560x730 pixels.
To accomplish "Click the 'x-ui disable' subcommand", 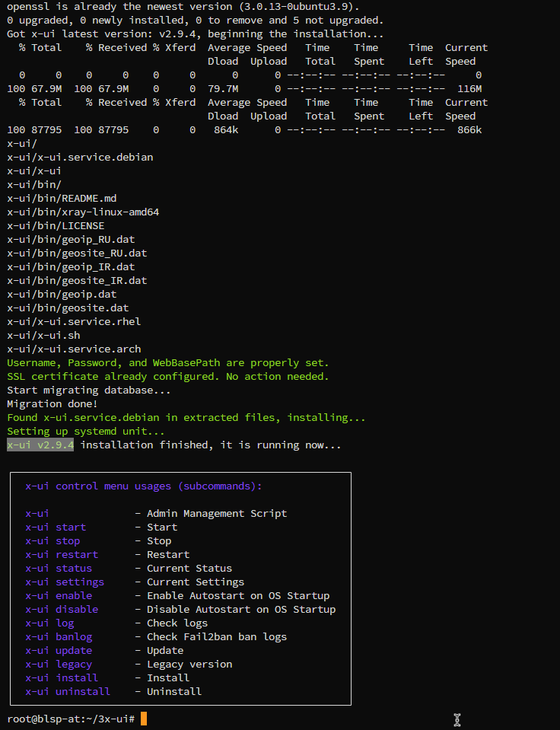I will (x=62, y=610).
